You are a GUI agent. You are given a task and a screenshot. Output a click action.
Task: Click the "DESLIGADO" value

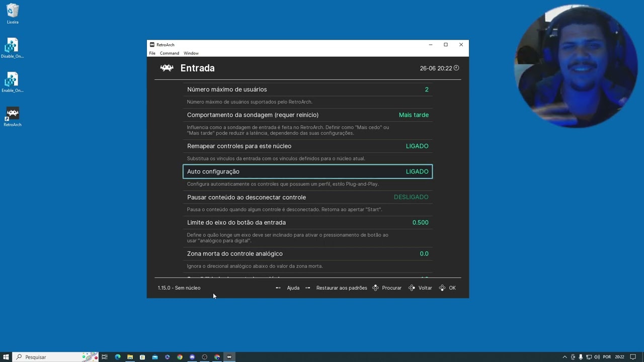pos(411,197)
